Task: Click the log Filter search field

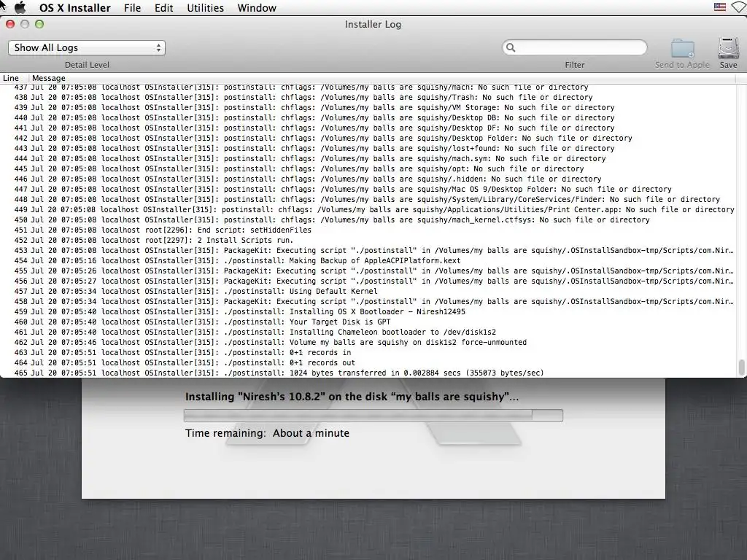Action: [575, 47]
